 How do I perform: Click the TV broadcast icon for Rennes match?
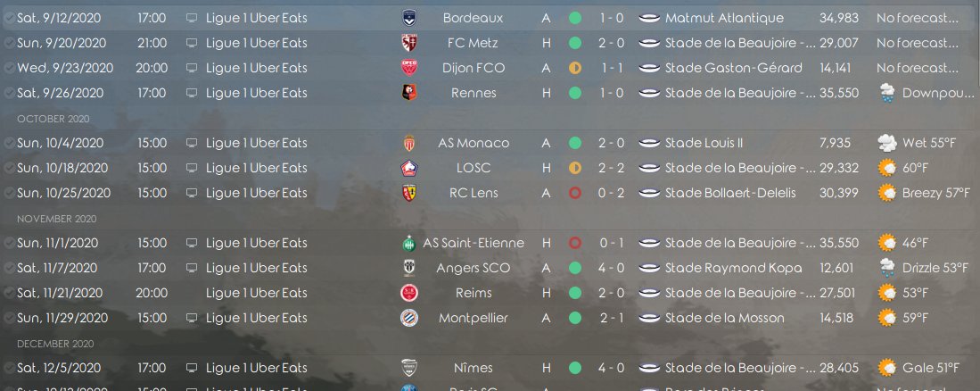[x=192, y=93]
